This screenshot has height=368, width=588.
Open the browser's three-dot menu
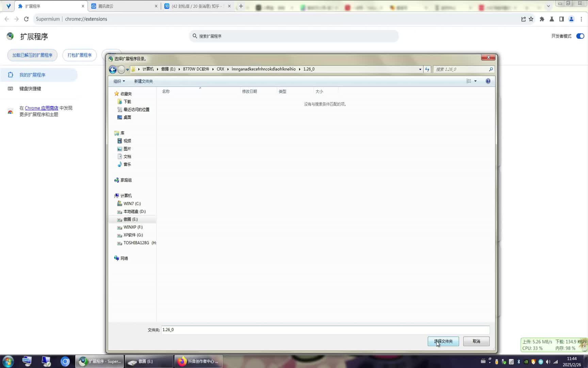click(581, 19)
